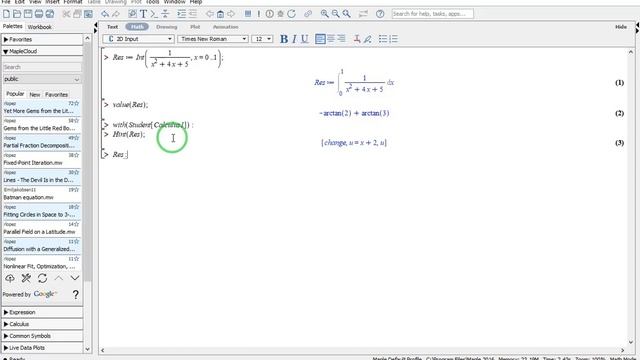Open a file with the folder icon
640x360 pixels.
[17, 14]
